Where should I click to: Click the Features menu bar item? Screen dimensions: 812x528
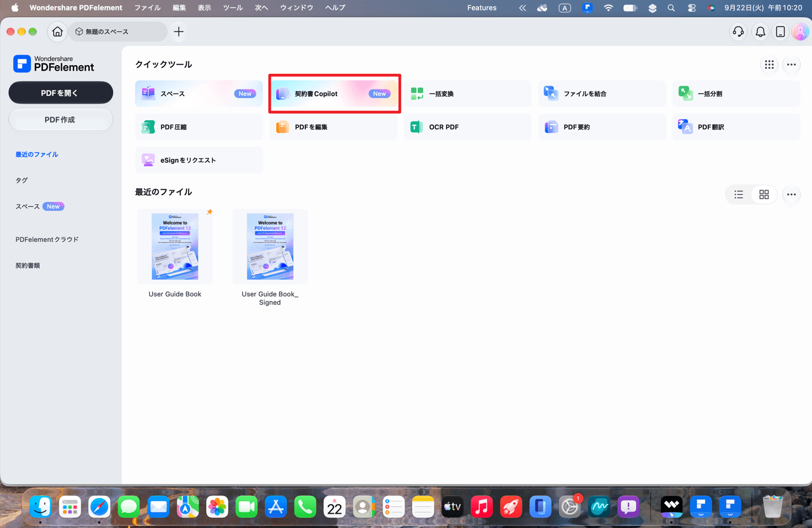(482, 8)
